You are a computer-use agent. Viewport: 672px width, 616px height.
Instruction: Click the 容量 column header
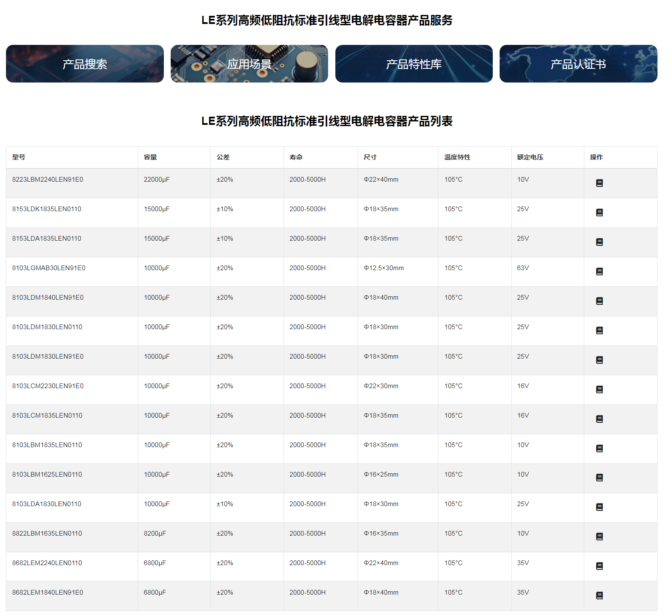[150, 157]
